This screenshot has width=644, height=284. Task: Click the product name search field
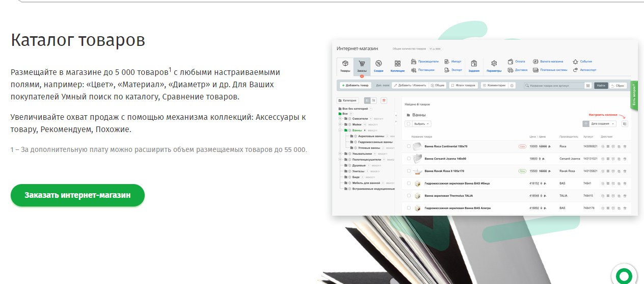554,86
